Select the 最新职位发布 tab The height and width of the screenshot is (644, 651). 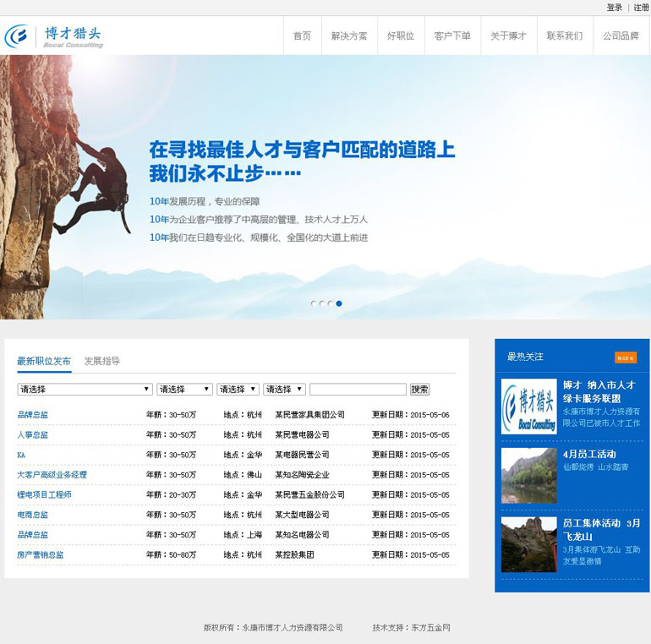coord(44,361)
